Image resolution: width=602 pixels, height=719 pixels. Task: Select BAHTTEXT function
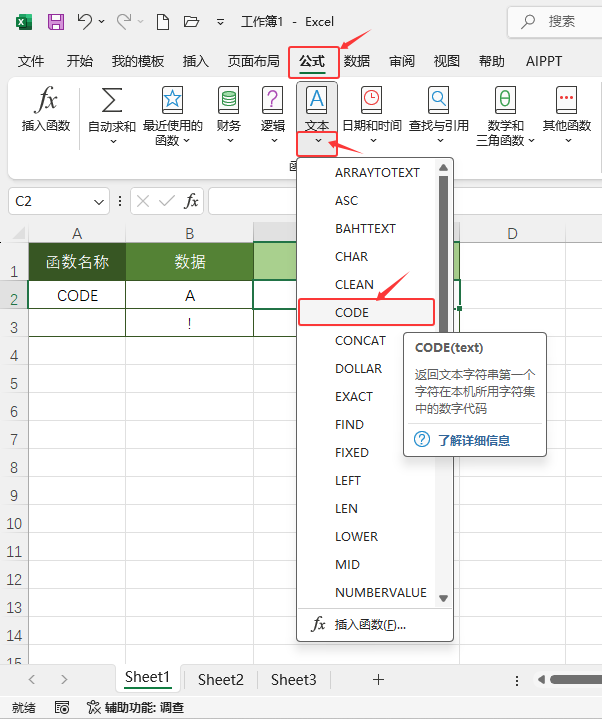(x=366, y=228)
